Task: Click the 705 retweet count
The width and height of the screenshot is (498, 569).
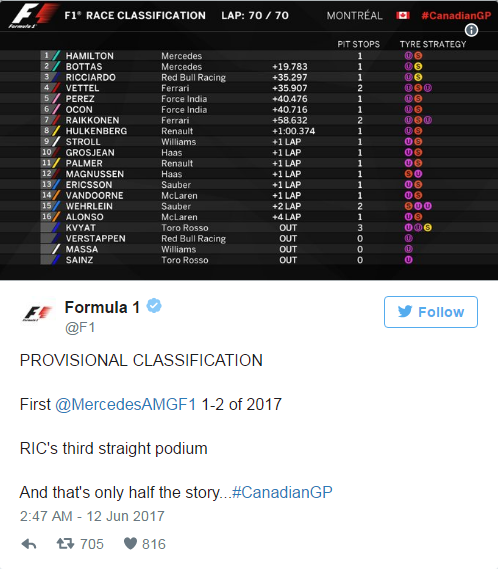Action: pyautogui.click(x=92, y=544)
